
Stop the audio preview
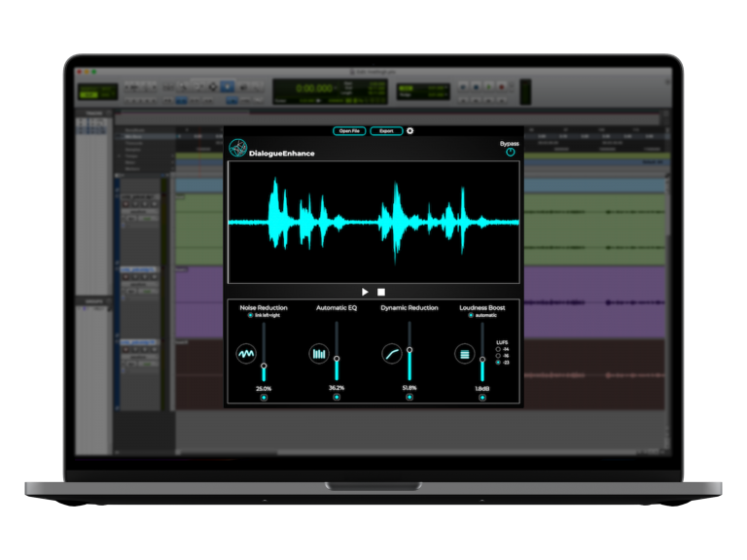point(381,292)
